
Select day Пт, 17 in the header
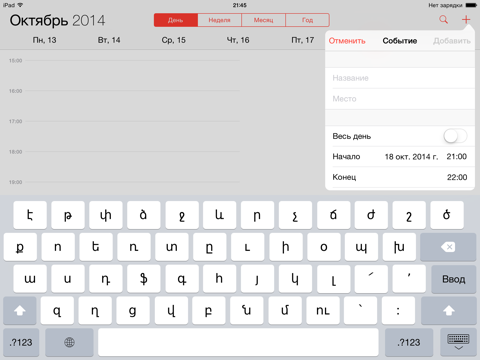point(303,40)
